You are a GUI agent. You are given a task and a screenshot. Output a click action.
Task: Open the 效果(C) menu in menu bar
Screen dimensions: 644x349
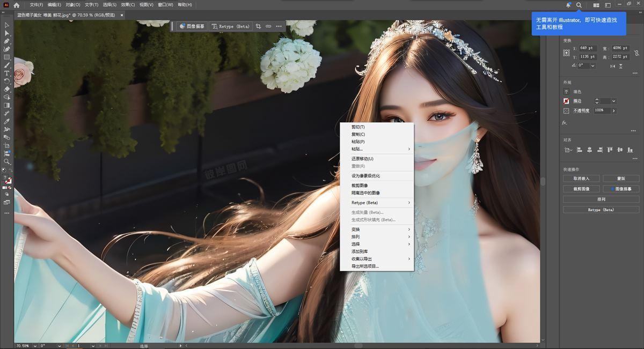click(128, 5)
